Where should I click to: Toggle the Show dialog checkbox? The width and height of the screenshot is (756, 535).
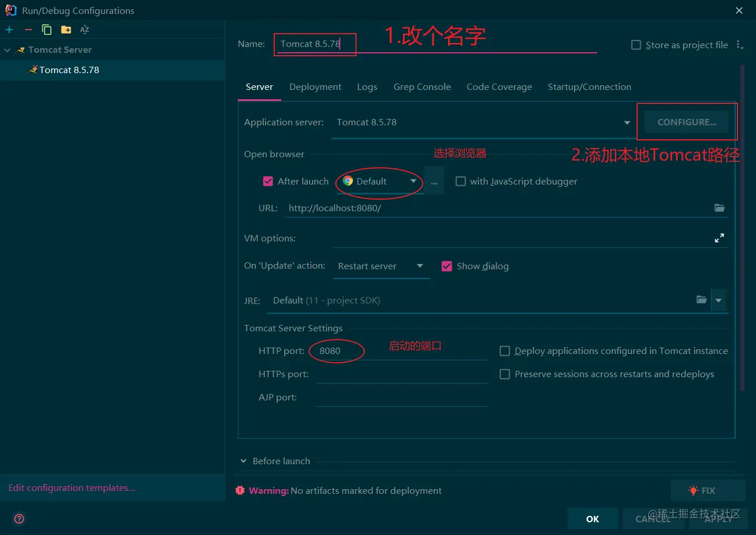(x=446, y=266)
